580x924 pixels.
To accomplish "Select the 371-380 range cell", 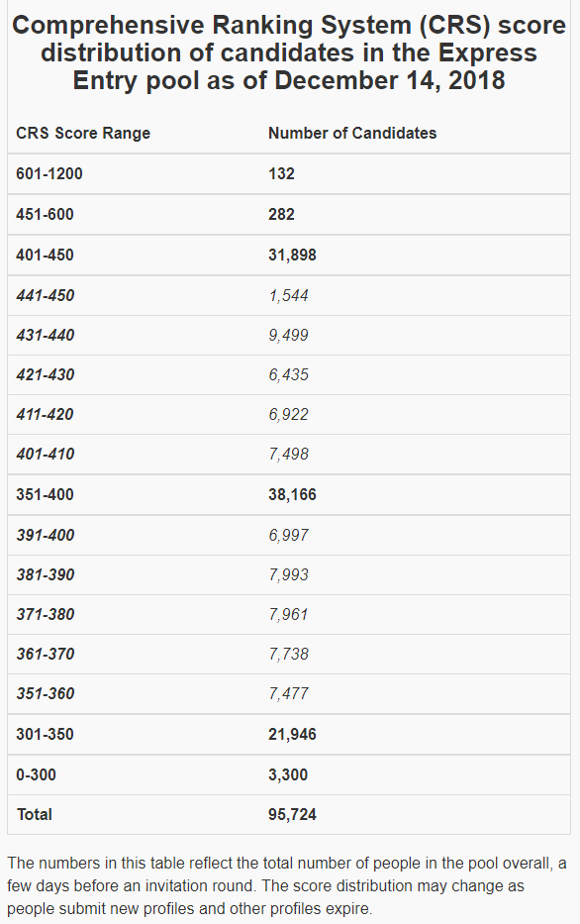I will 46,615.
